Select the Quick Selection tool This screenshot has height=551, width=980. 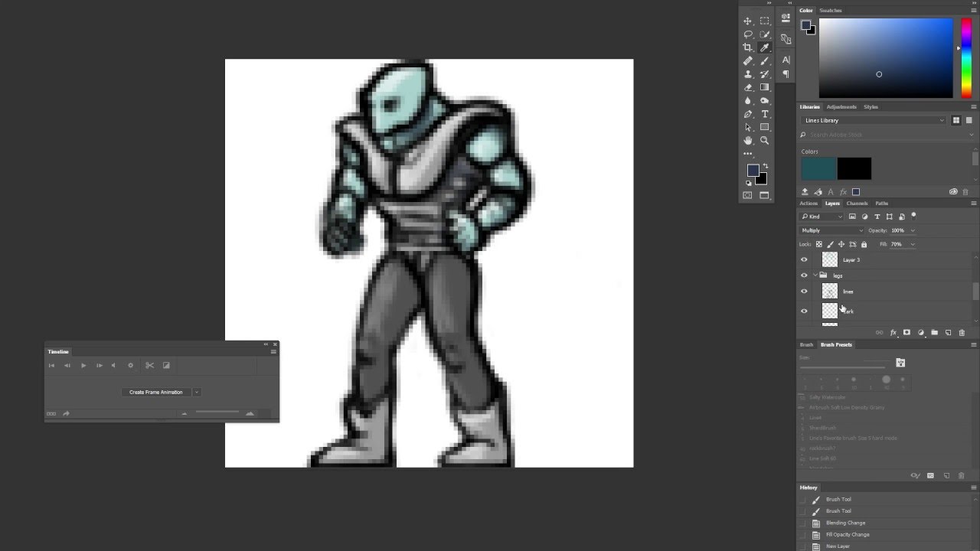pos(764,34)
